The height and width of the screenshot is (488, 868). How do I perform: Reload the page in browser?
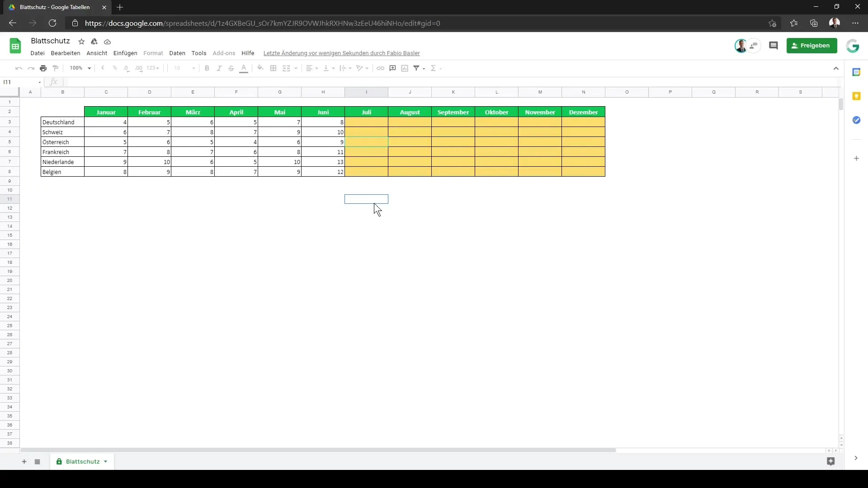click(52, 23)
